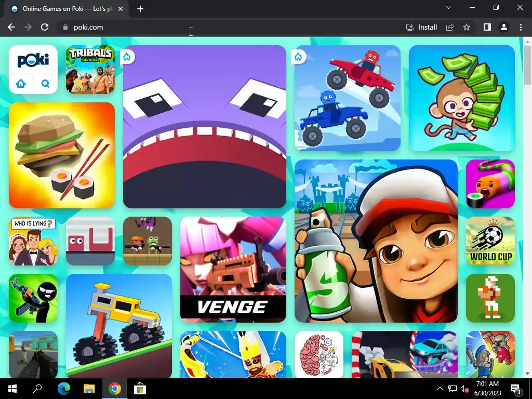The width and height of the screenshot is (532, 399).
Task: Click the page vertical scrollbar thumb
Action: (527, 65)
